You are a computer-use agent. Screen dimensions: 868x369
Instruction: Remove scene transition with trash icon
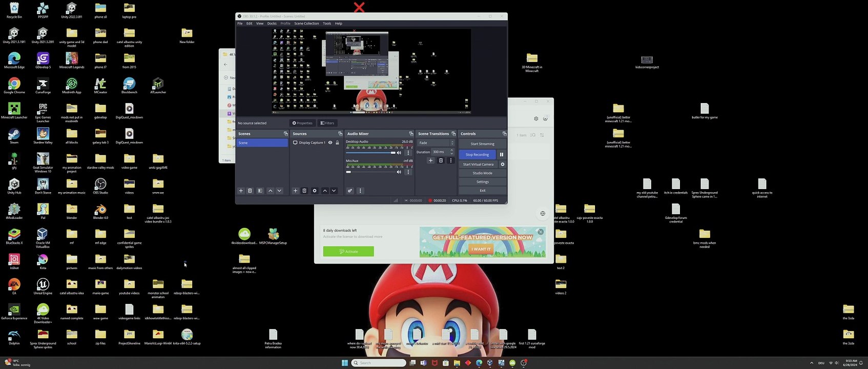[x=441, y=160]
